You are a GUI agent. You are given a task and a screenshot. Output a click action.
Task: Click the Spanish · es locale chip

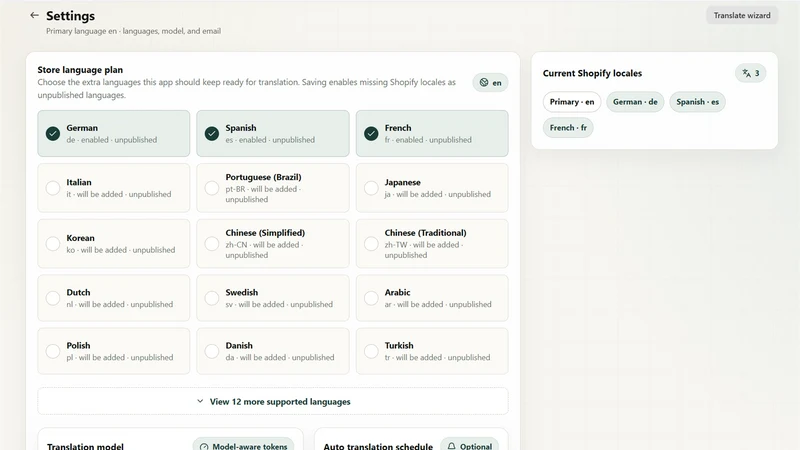697,102
